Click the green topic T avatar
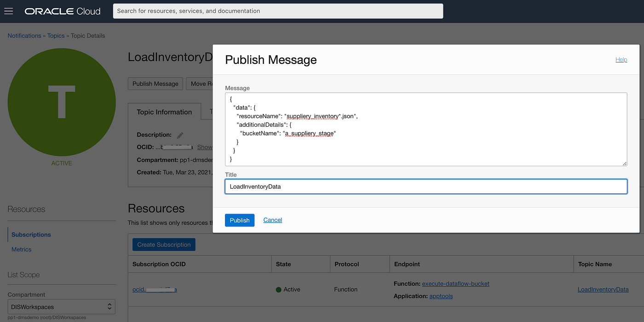Image resolution: width=644 pixels, height=322 pixels. 62,101
